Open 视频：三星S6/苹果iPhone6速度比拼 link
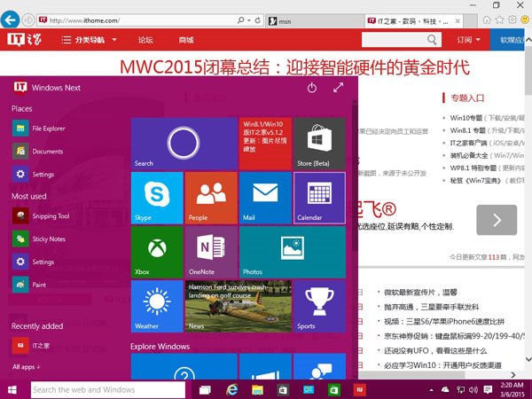The width and height of the screenshot is (532, 399). [x=444, y=321]
